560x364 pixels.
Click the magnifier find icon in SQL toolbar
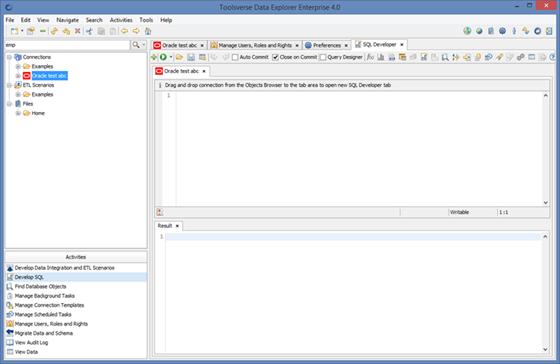coord(445,57)
